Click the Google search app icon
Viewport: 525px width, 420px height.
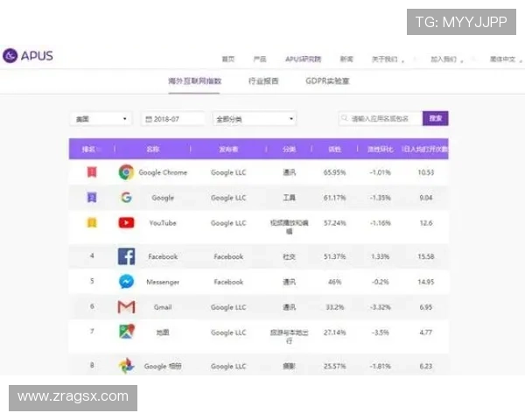point(126,198)
